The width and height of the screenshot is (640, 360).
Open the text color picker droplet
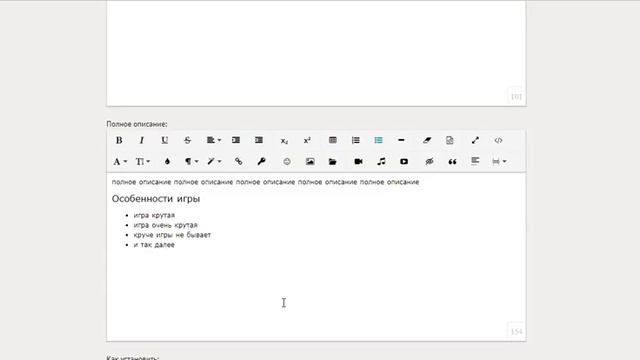(x=167, y=162)
